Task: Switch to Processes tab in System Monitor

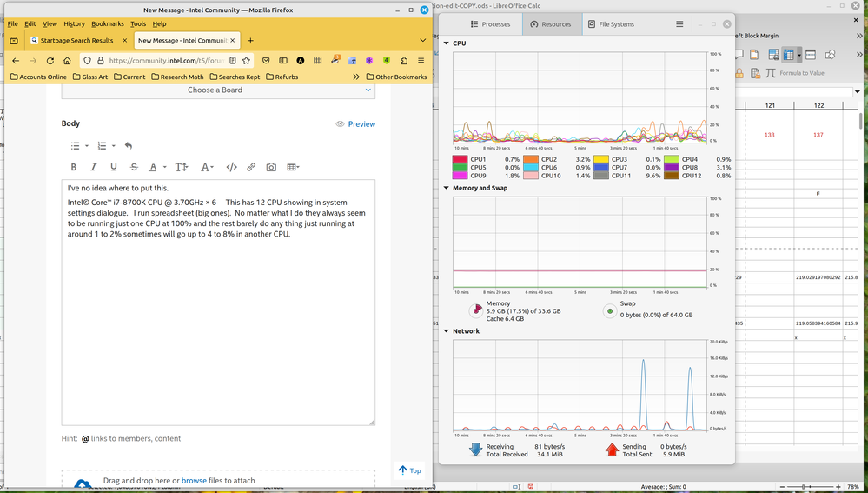Action: coord(490,24)
